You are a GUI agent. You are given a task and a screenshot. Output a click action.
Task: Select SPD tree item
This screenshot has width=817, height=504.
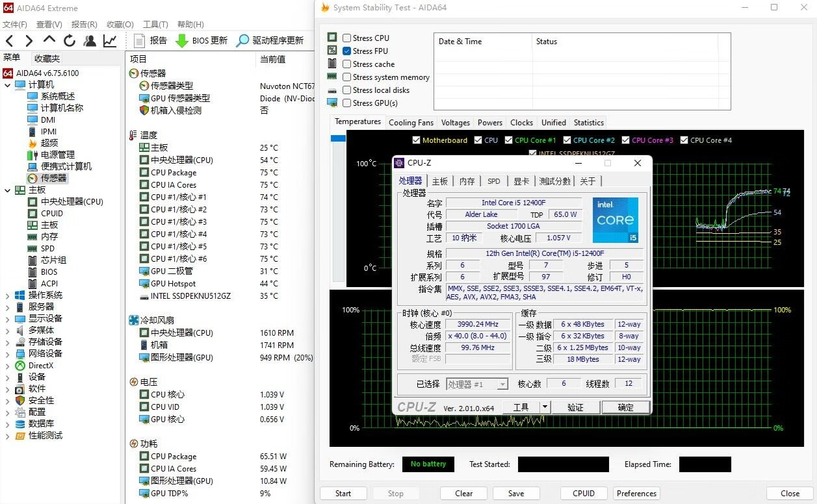point(47,248)
